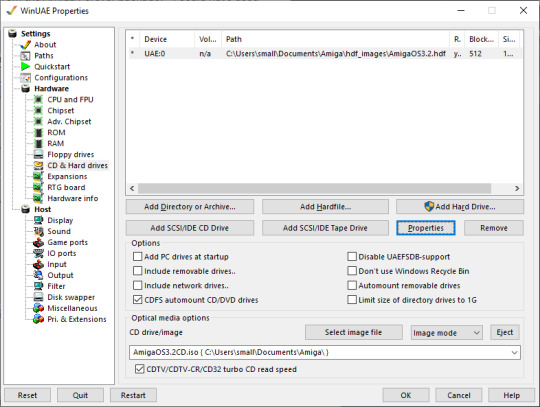This screenshot has height=407, width=540.
Task: Select the Settings root node
Action: pyautogui.click(x=35, y=34)
